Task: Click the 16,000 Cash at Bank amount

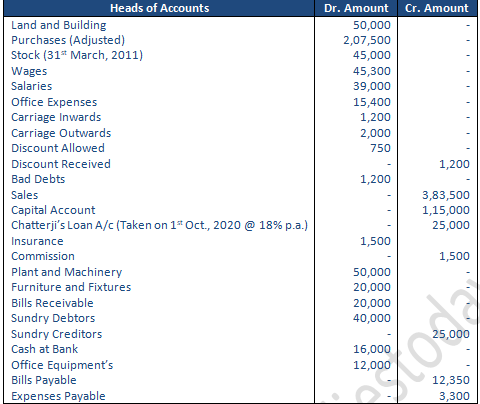Action: (372, 349)
